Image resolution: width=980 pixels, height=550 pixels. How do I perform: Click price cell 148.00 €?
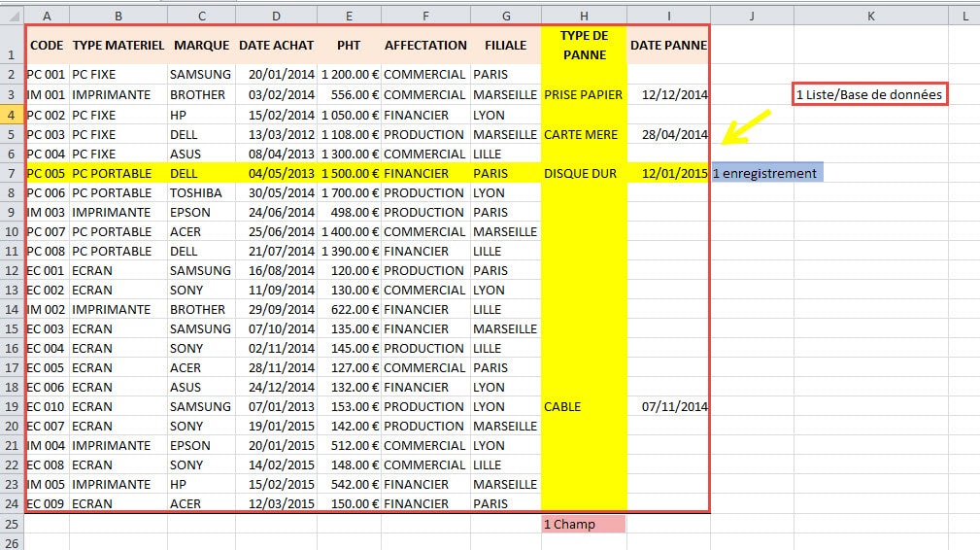click(349, 465)
